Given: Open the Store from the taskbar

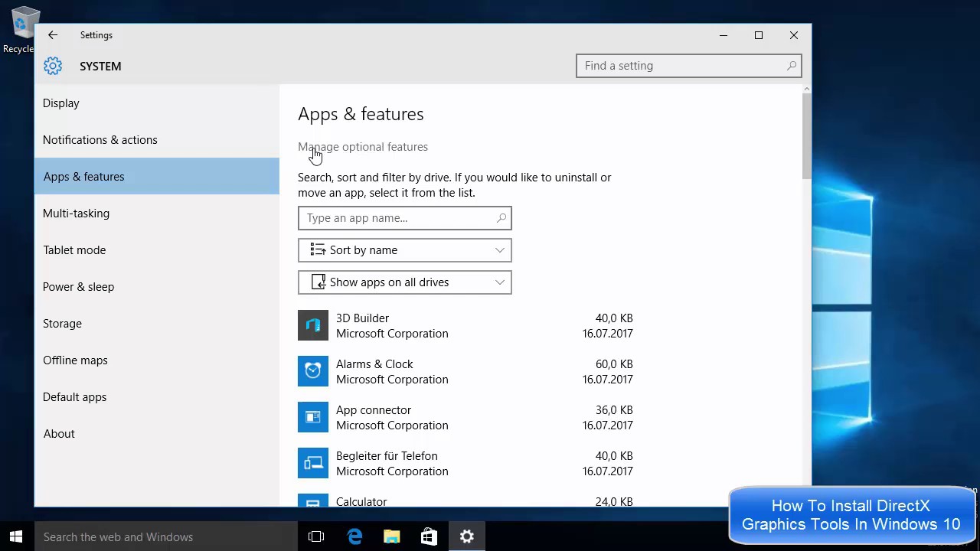Looking at the screenshot, I should 430,536.
